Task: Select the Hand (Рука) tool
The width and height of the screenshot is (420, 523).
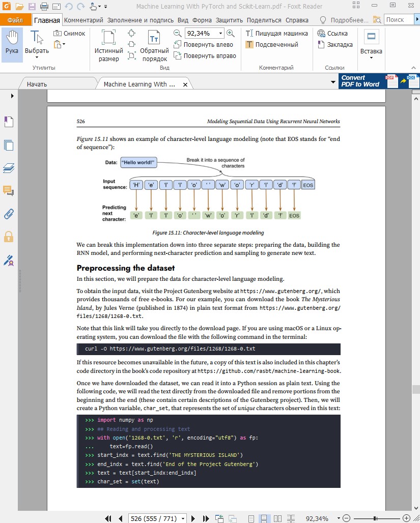Action: [x=12, y=44]
